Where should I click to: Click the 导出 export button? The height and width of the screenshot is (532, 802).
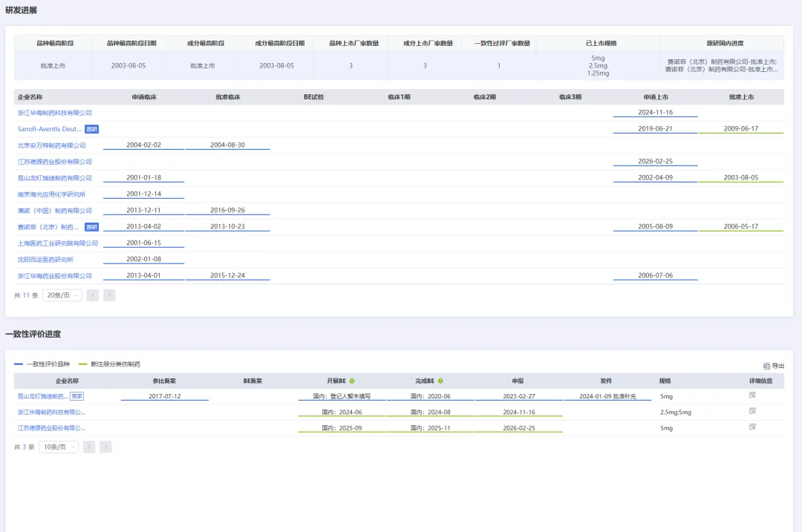pyautogui.click(x=773, y=366)
